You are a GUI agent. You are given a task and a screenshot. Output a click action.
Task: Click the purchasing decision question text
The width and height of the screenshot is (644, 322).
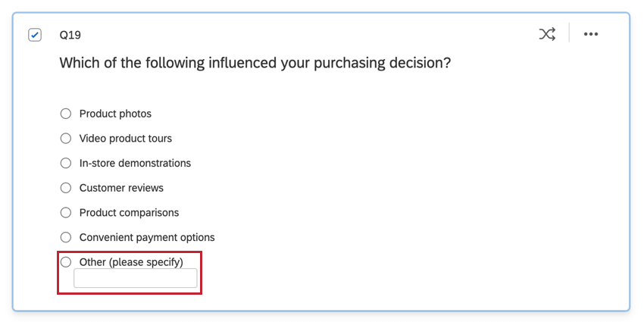pyautogui.click(x=255, y=63)
